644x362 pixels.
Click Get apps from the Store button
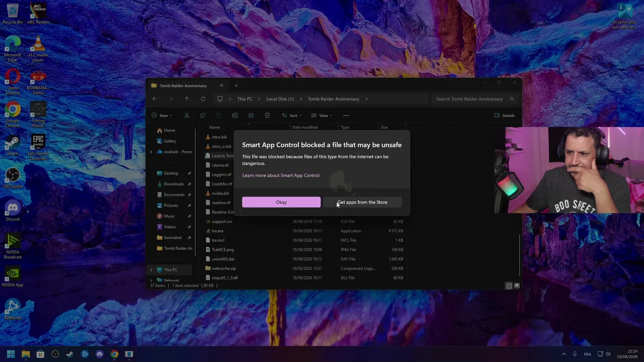coord(362,202)
